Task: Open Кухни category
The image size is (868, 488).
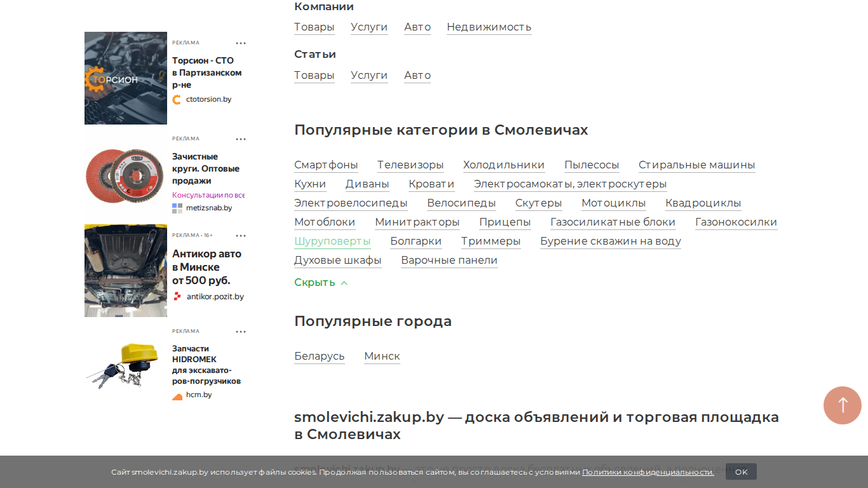Action: pos(310,184)
